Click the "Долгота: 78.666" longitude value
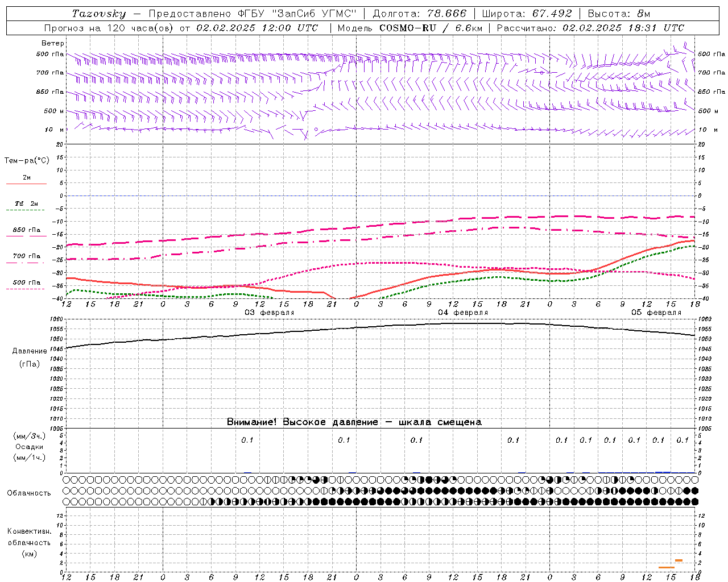The width and height of the screenshot is (728, 582). (x=419, y=14)
